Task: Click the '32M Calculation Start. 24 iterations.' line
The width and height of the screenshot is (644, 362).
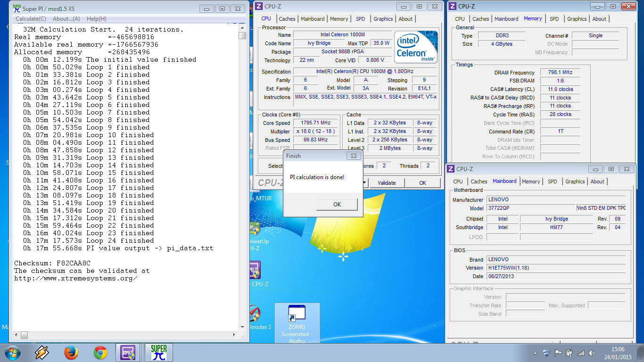Action: [x=103, y=29]
